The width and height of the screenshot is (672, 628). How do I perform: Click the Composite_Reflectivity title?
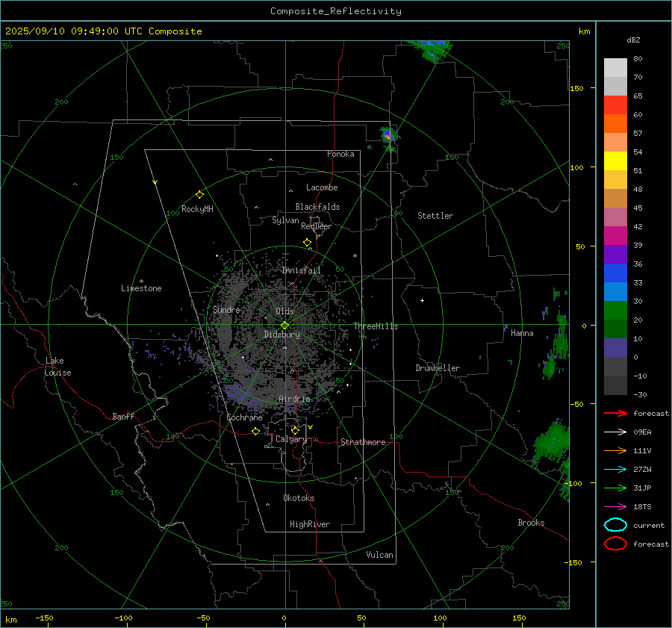tap(336, 11)
